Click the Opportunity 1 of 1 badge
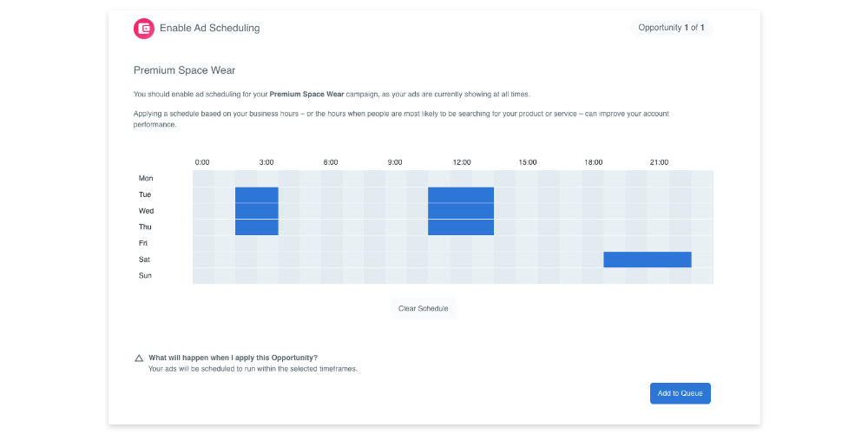868x434 pixels. pos(671,28)
